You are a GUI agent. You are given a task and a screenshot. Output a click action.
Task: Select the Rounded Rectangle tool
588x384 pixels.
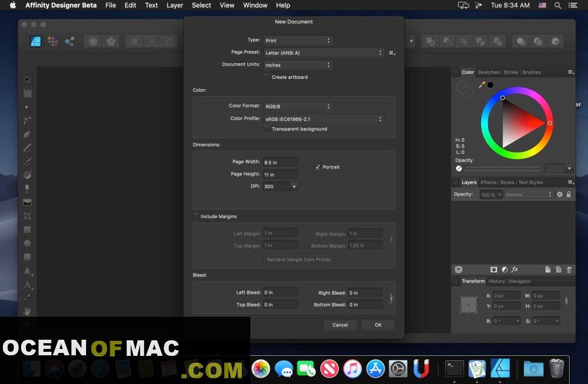point(27,257)
